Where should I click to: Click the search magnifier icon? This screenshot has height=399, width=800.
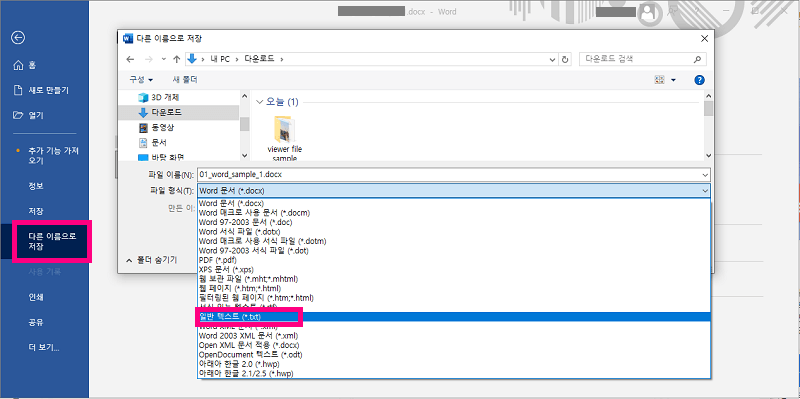click(x=697, y=59)
